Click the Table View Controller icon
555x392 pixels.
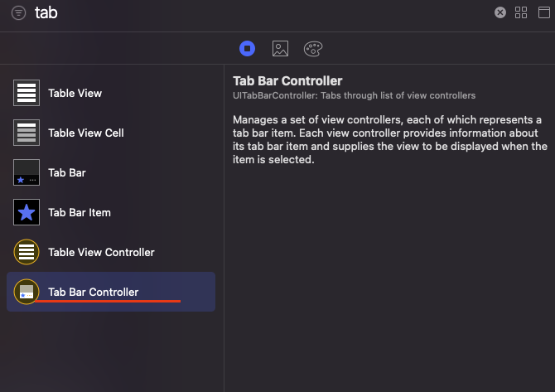pyautogui.click(x=27, y=252)
